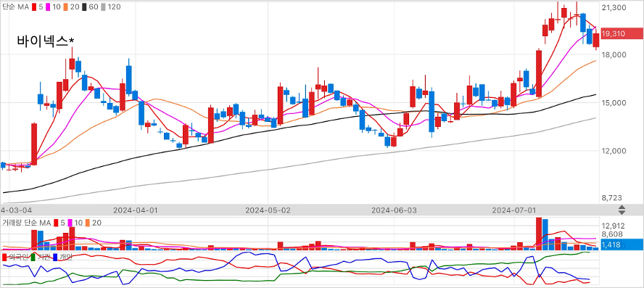Click the 12,912 volume axis label

pos(614,226)
